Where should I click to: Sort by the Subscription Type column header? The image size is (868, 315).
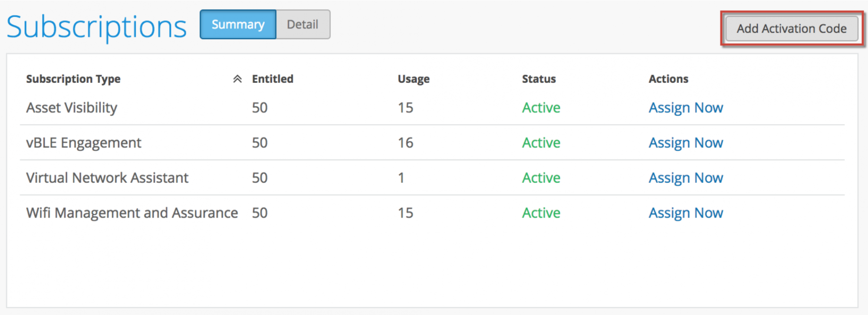tap(73, 79)
